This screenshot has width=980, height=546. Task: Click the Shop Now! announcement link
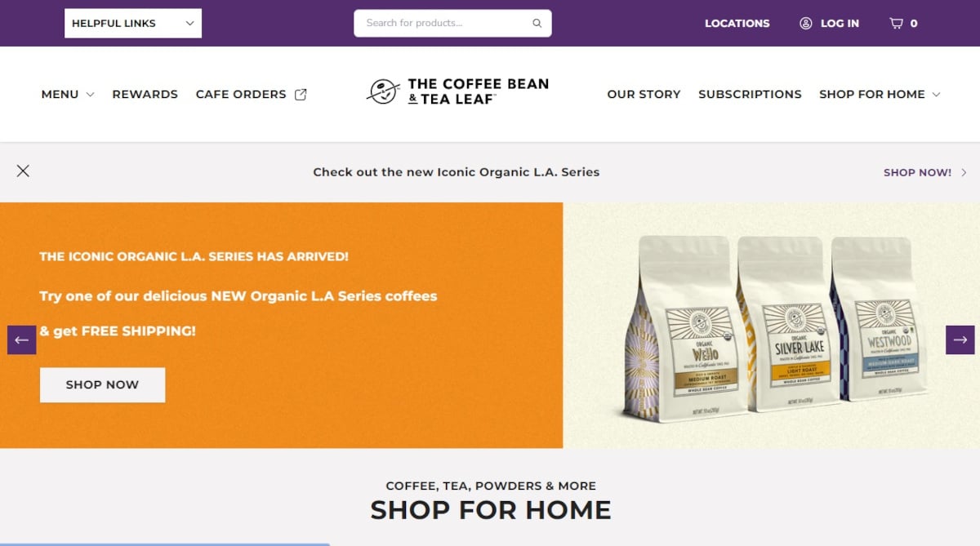[x=917, y=172]
